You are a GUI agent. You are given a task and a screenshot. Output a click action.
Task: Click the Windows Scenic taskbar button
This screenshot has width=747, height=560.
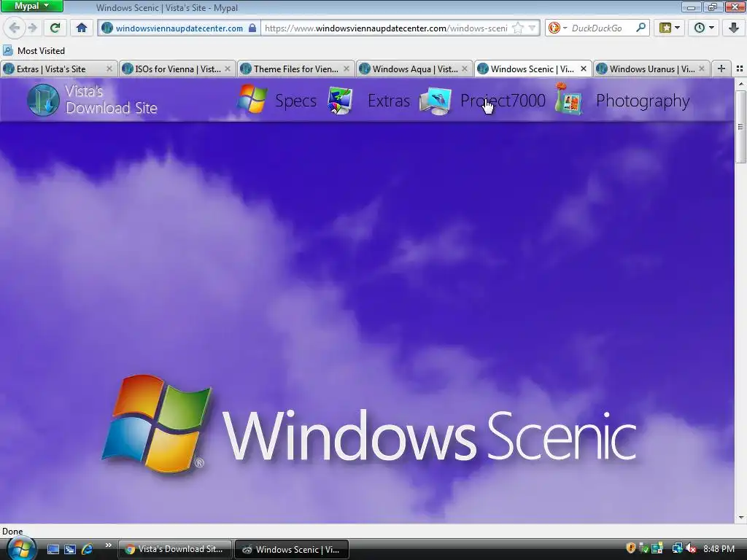coord(292,549)
